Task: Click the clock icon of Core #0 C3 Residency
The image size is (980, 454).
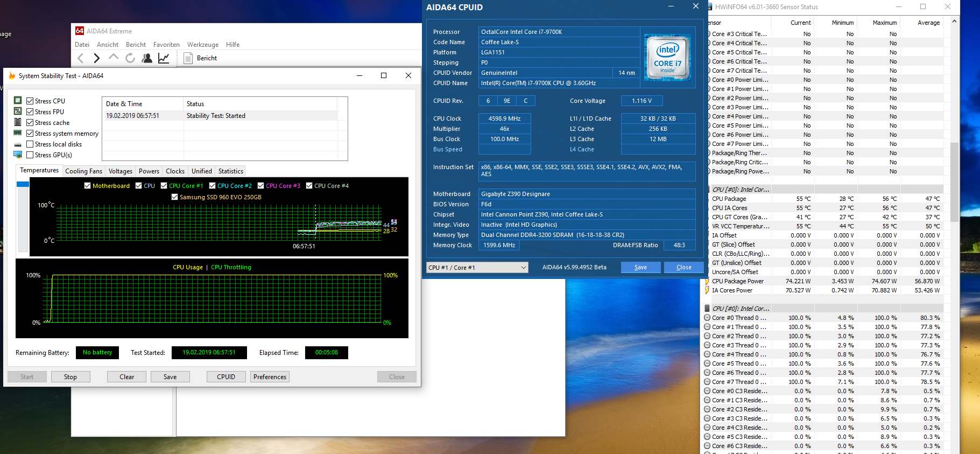Action: coord(707,391)
